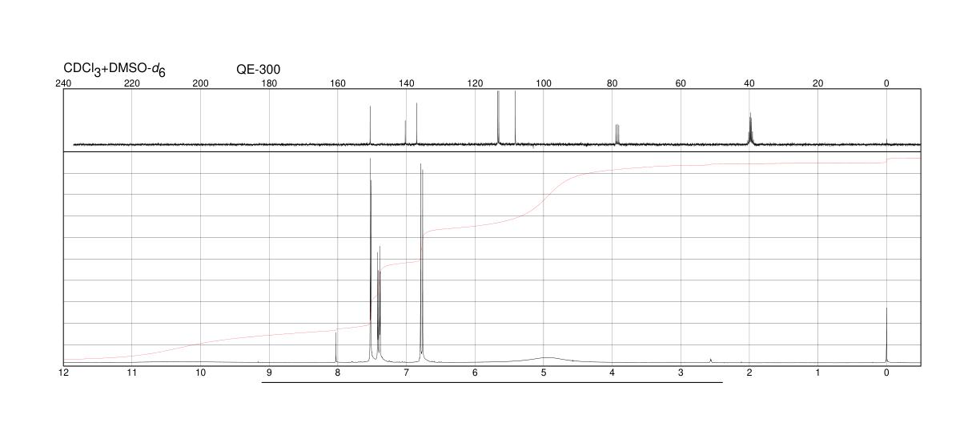Pick the tall proton peak near 7.5 ppm
980x423 pixels.
[371, 260]
